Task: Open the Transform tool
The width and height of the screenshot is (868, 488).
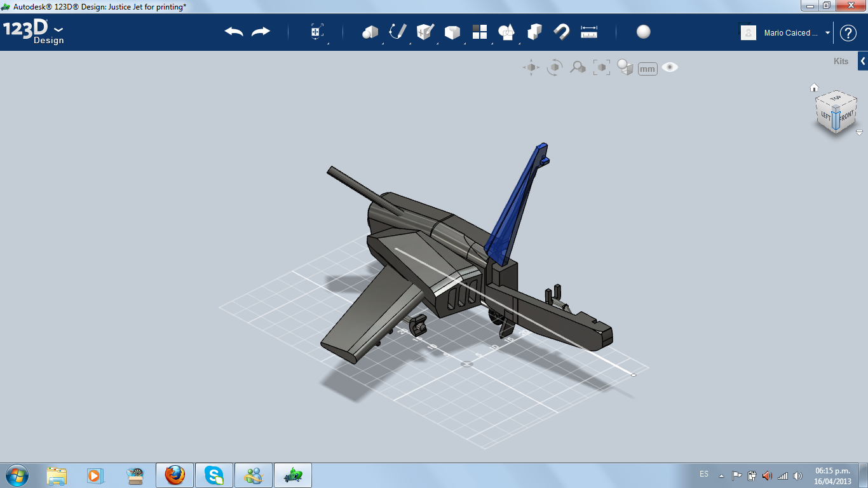Action: pos(317,32)
